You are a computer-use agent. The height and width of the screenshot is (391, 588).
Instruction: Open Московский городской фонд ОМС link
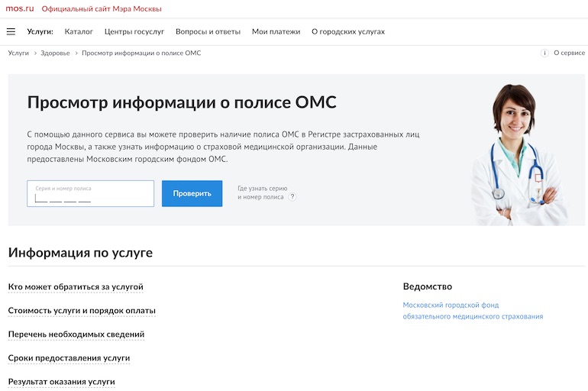[x=473, y=311]
